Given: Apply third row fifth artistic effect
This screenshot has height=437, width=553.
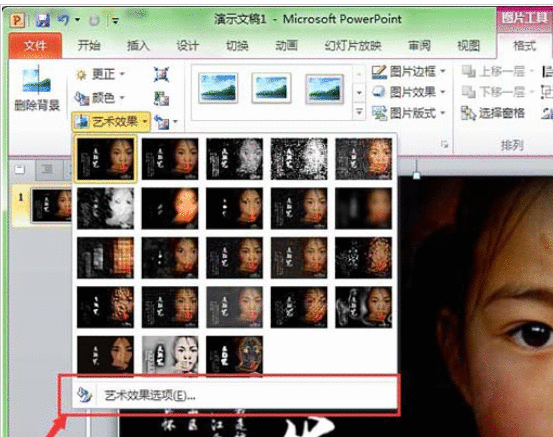Looking at the screenshot, I should point(364,257).
